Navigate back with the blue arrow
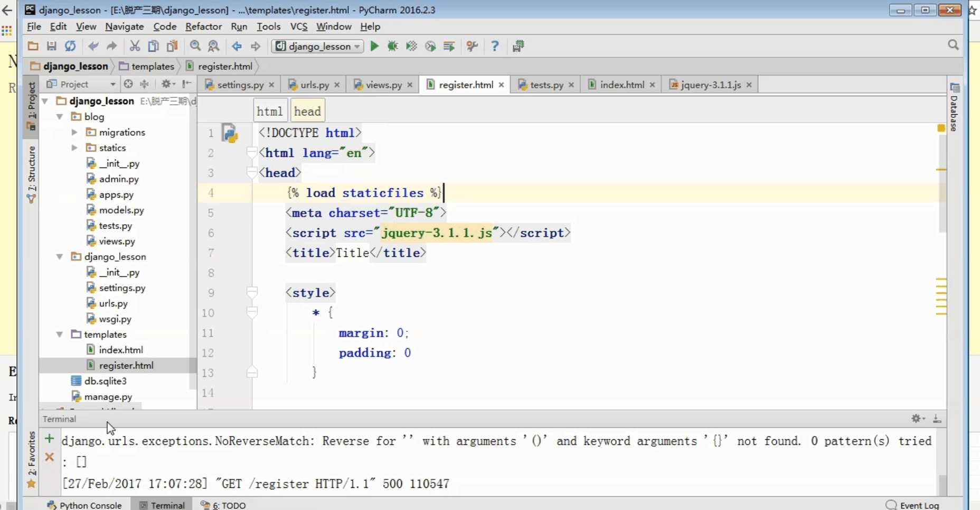Image resolution: width=980 pixels, height=510 pixels. coord(237,46)
